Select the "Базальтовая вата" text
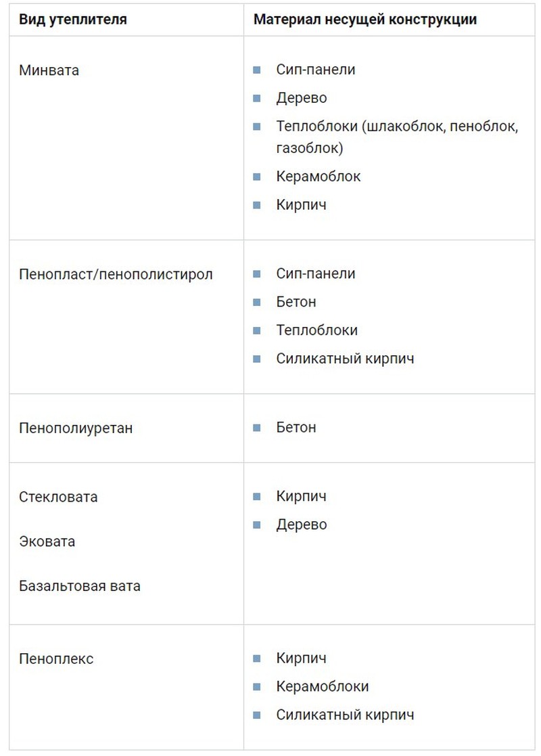 click(80, 586)
